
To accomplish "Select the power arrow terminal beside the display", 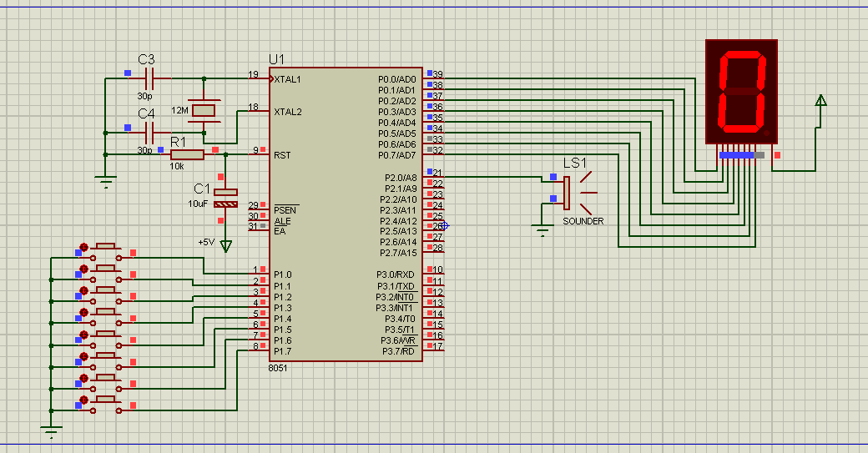I will coord(821,101).
